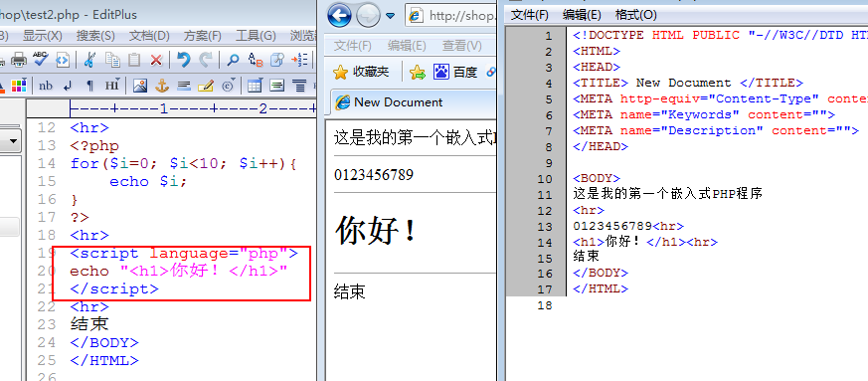Open 格式(O) menu in source viewer
This screenshot has width=868, height=381.
pos(636,15)
